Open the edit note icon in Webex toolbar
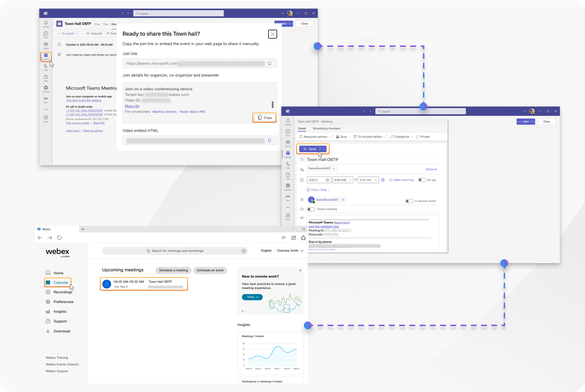This screenshot has height=392, width=585. coord(294,238)
